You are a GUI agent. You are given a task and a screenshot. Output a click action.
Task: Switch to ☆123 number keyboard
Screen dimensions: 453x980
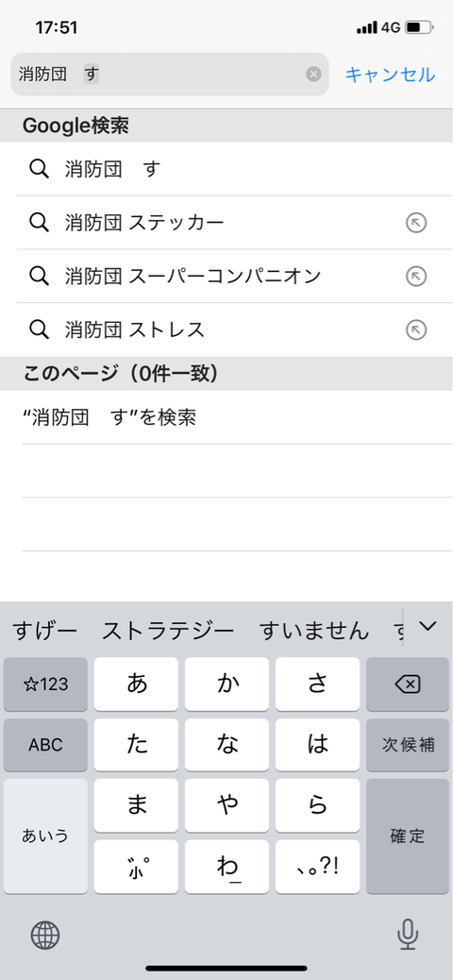pos(45,684)
